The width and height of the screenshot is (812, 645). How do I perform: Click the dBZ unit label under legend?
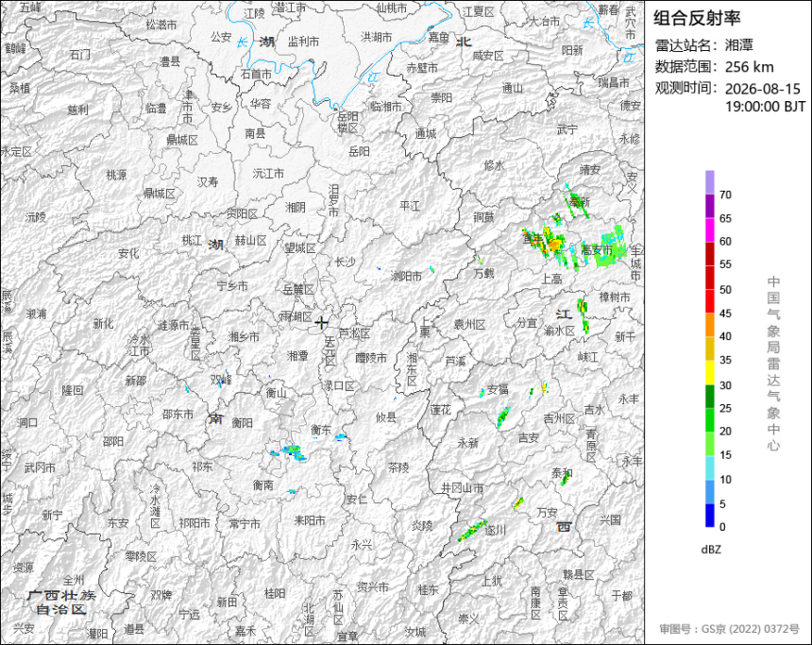(x=711, y=550)
